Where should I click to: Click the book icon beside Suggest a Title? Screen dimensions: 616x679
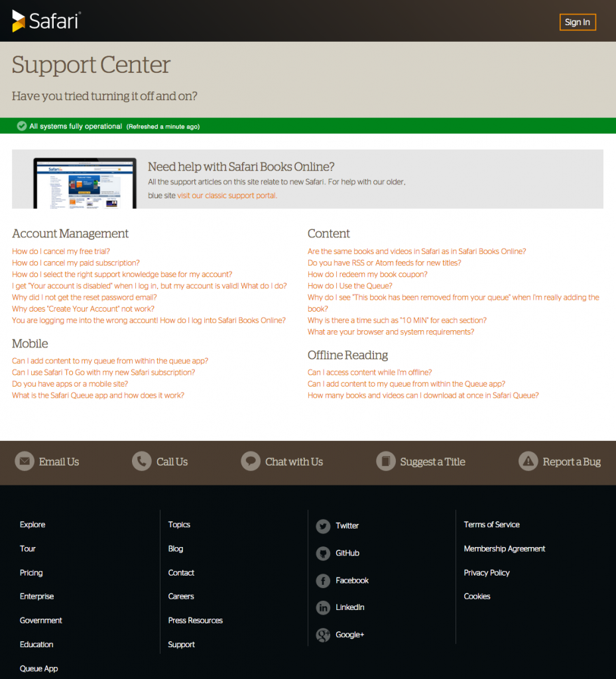click(x=386, y=462)
